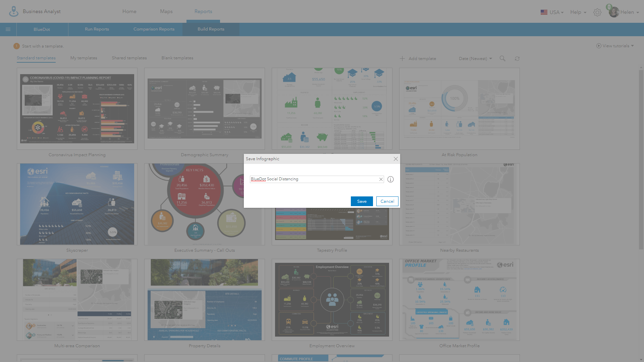Click the vertical page scrollbar

point(641,160)
